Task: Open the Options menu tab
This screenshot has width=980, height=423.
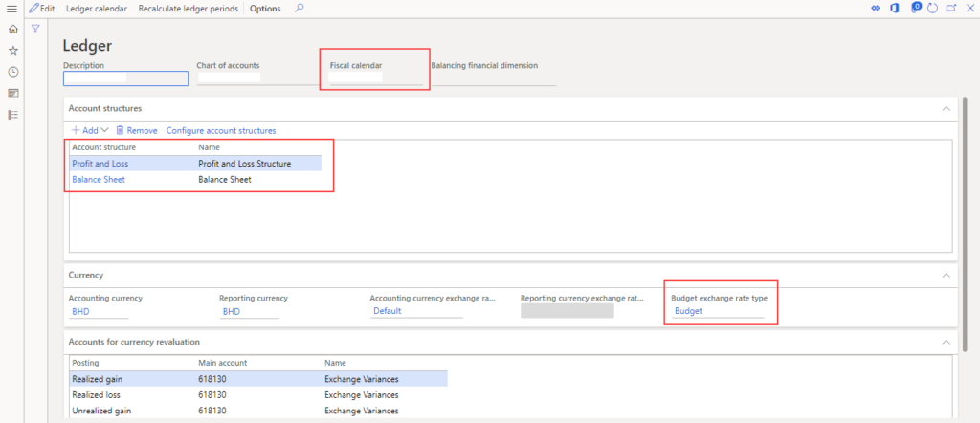Action: click(265, 9)
